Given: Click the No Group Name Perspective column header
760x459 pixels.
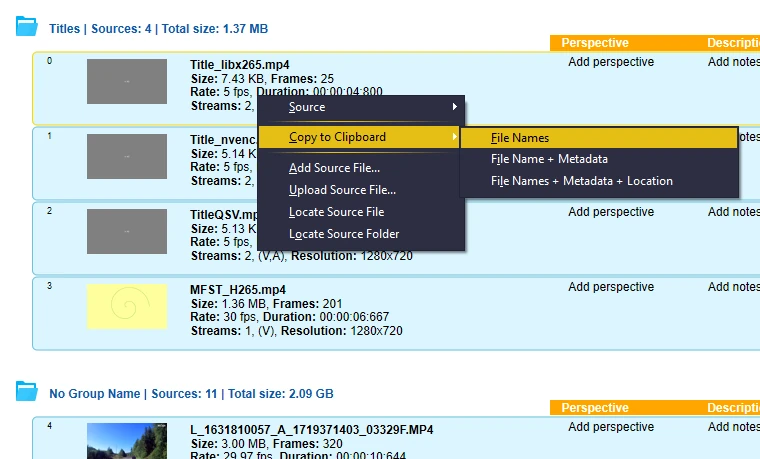Looking at the screenshot, I should tap(595, 408).
